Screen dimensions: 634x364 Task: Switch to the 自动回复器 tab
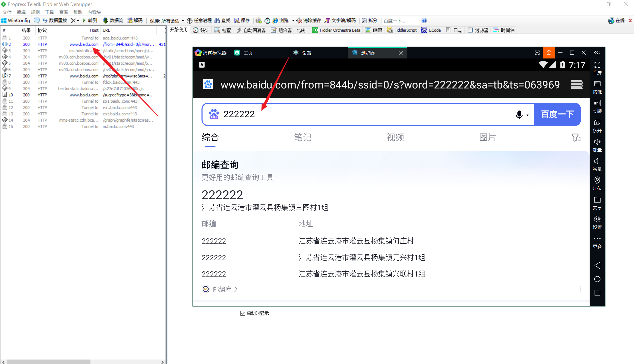[251, 30]
